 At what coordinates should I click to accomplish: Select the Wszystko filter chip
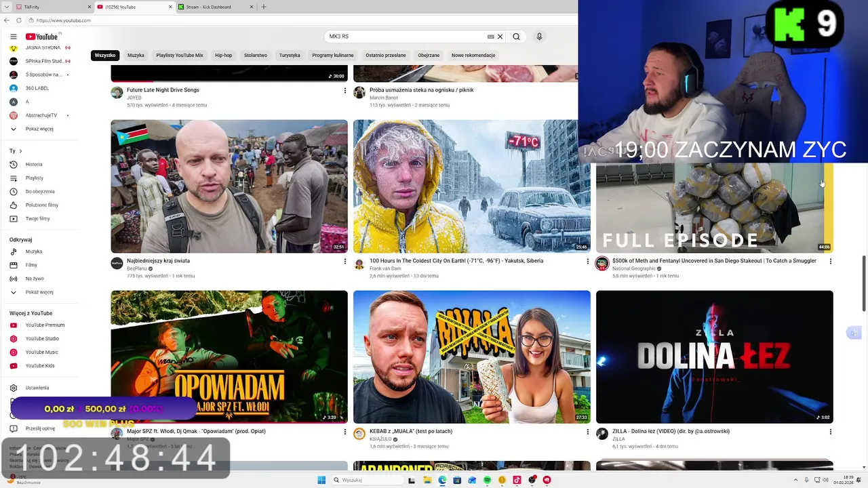tap(105, 56)
